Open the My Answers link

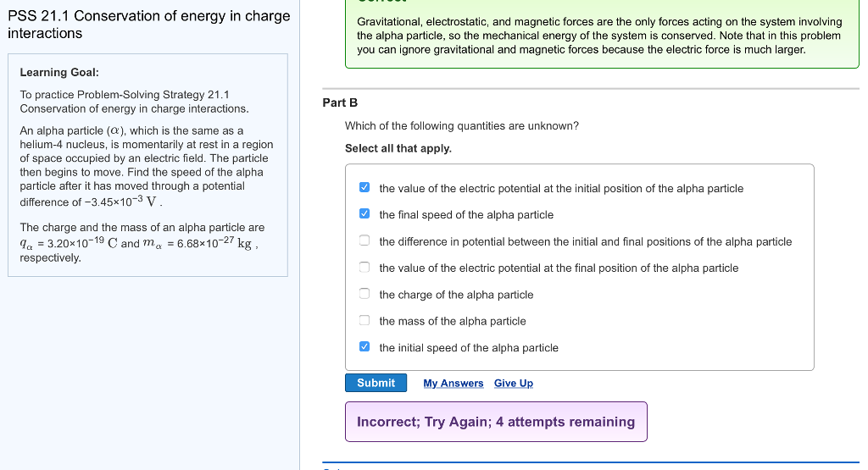pyautogui.click(x=453, y=384)
